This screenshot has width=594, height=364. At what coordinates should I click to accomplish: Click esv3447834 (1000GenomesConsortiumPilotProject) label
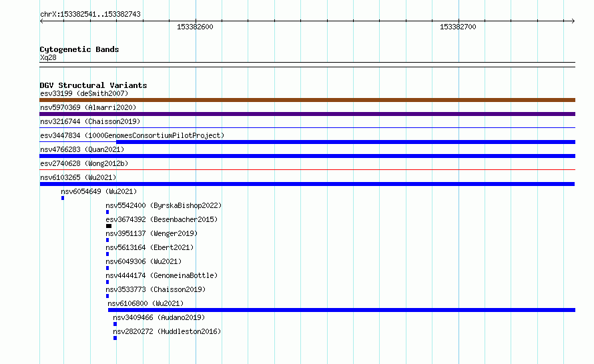pos(132,135)
